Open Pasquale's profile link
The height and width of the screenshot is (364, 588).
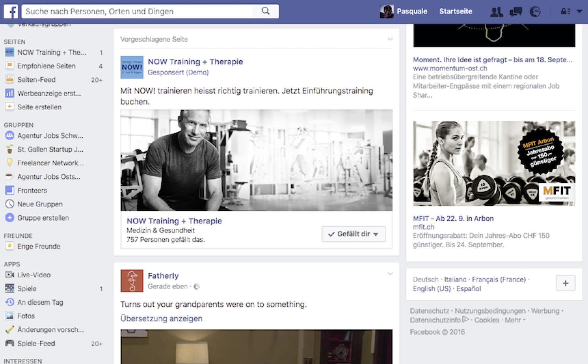pos(412,11)
